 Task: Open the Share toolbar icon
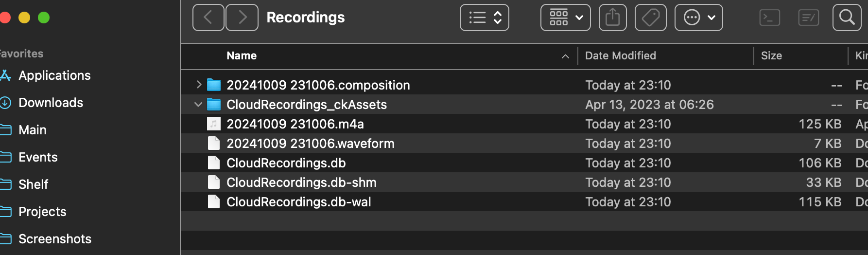click(x=612, y=18)
